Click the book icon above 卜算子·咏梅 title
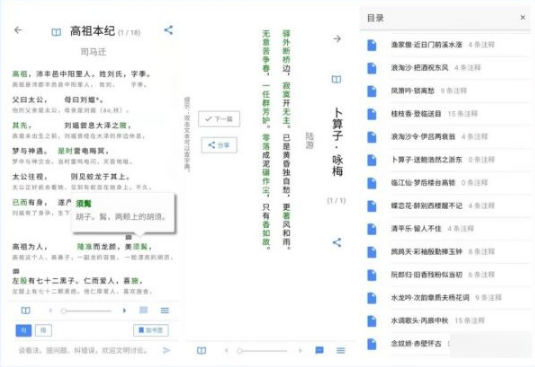 pyautogui.click(x=336, y=79)
